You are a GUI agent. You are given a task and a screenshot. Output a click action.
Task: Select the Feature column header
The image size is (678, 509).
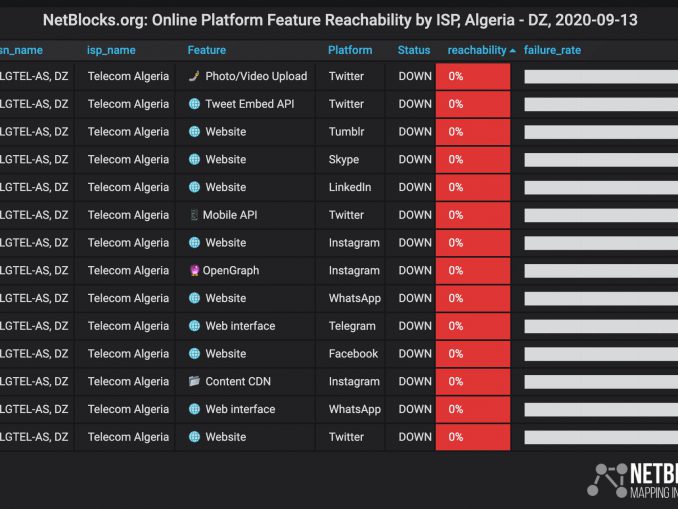(x=207, y=50)
